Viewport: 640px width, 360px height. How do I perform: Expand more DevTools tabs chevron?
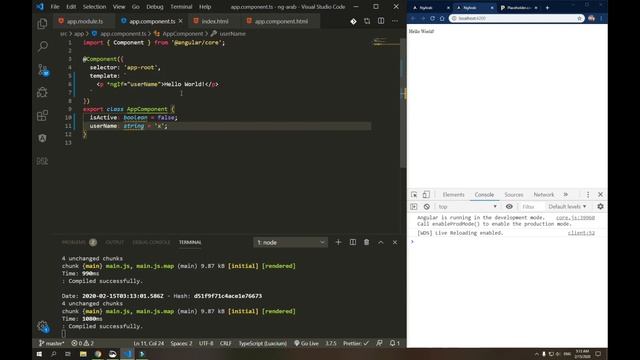tap(566, 195)
